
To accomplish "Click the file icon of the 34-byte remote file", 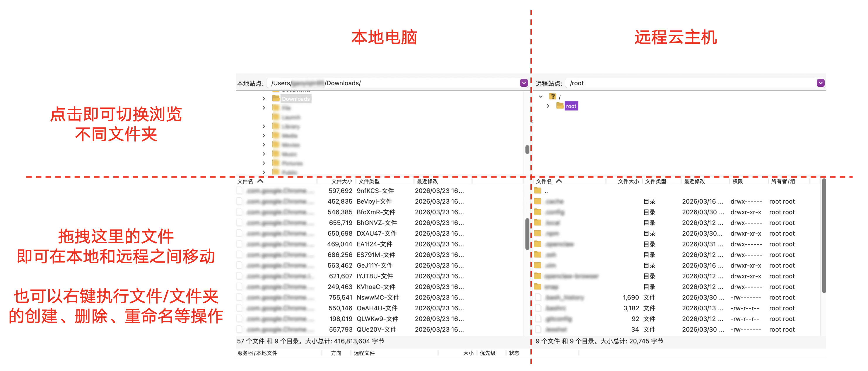I will click(538, 329).
